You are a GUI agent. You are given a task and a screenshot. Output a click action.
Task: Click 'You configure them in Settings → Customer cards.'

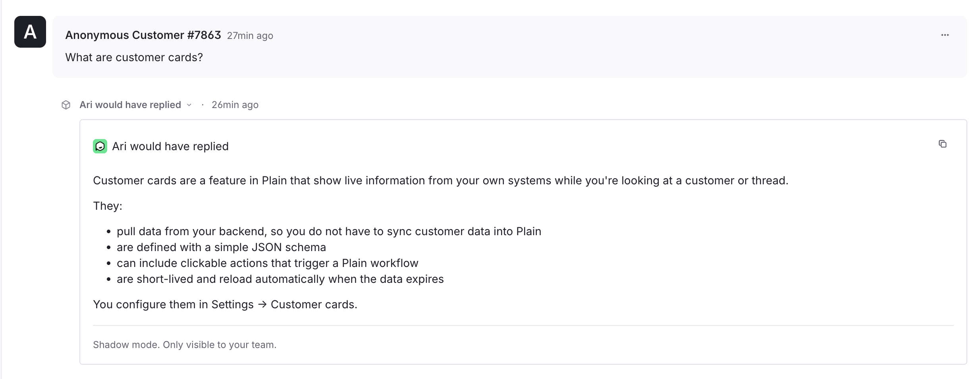pyautogui.click(x=225, y=304)
